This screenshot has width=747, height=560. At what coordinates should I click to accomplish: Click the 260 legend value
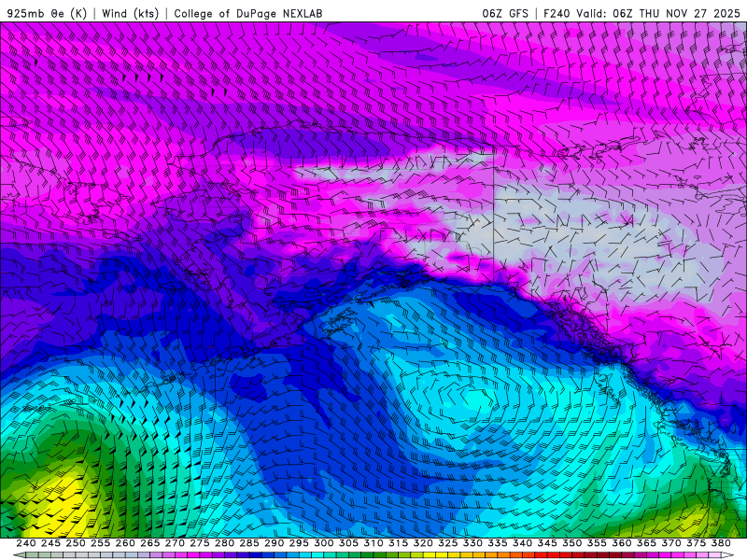click(125, 543)
